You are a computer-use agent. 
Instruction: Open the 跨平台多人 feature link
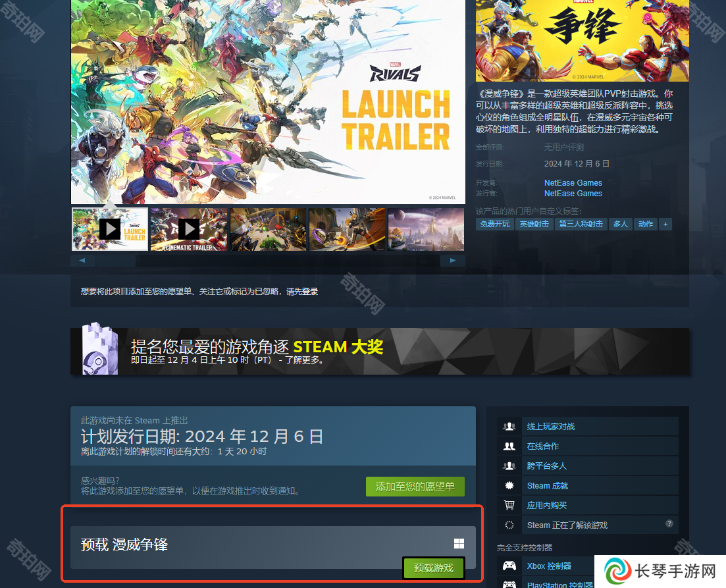pyautogui.click(x=546, y=466)
